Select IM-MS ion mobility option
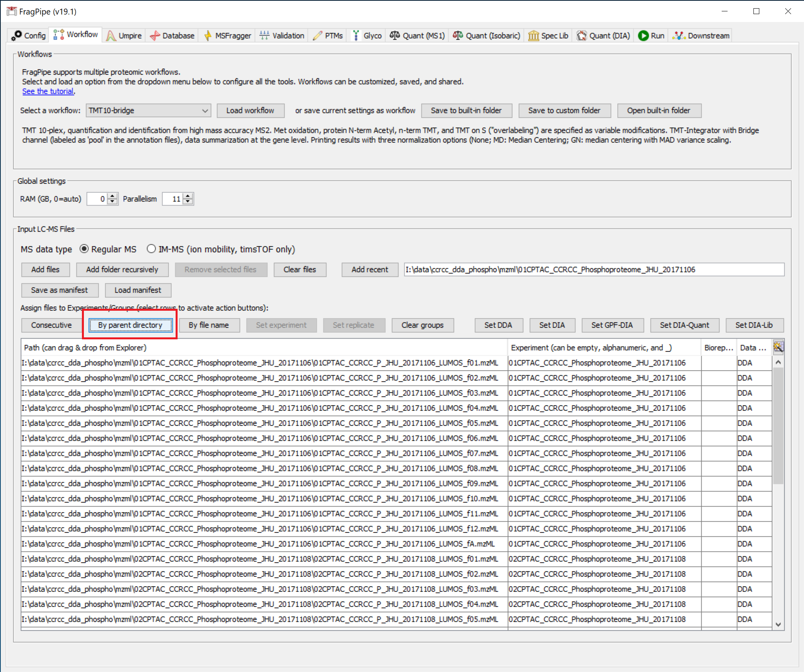 (151, 249)
